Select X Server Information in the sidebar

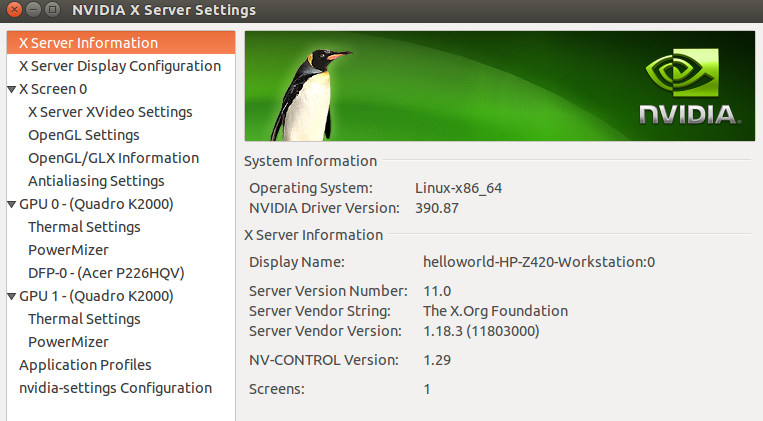tap(121, 43)
